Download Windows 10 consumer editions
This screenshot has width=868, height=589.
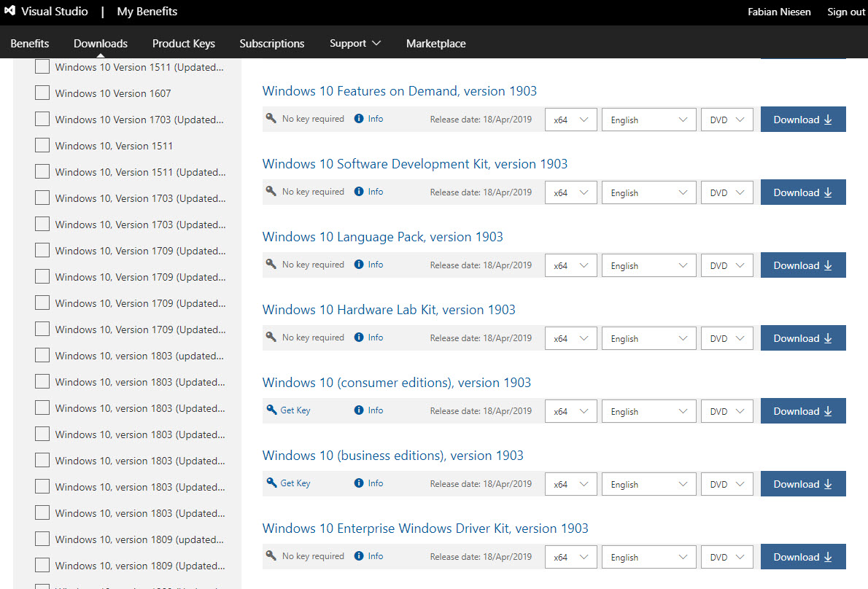pos(802,411)
